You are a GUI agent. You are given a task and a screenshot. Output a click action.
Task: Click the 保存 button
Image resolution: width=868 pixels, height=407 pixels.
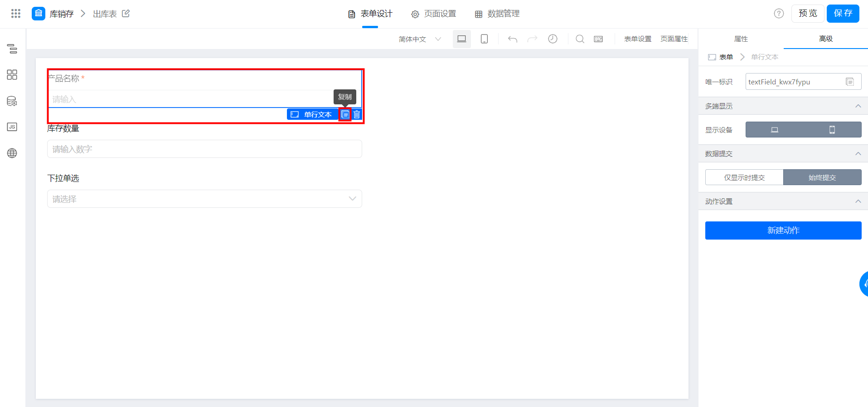click(843, 14)
